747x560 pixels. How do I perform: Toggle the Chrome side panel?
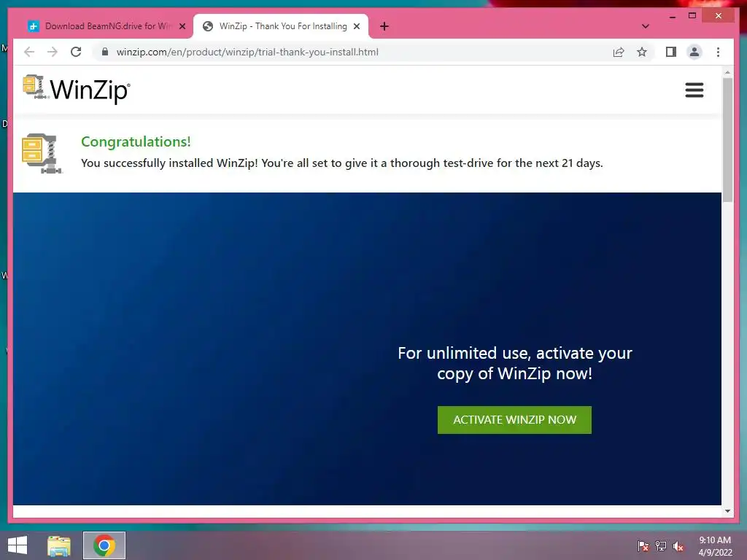tap(671, 52)
